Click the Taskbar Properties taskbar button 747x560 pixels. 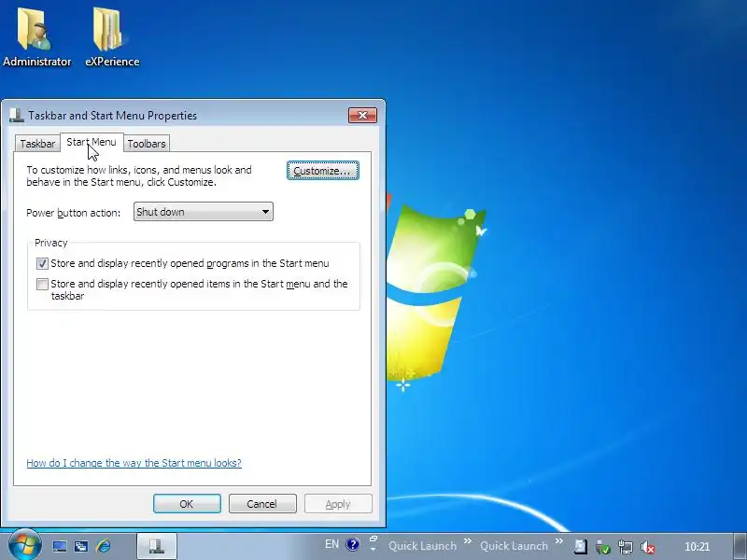click(x=157, y=546)
